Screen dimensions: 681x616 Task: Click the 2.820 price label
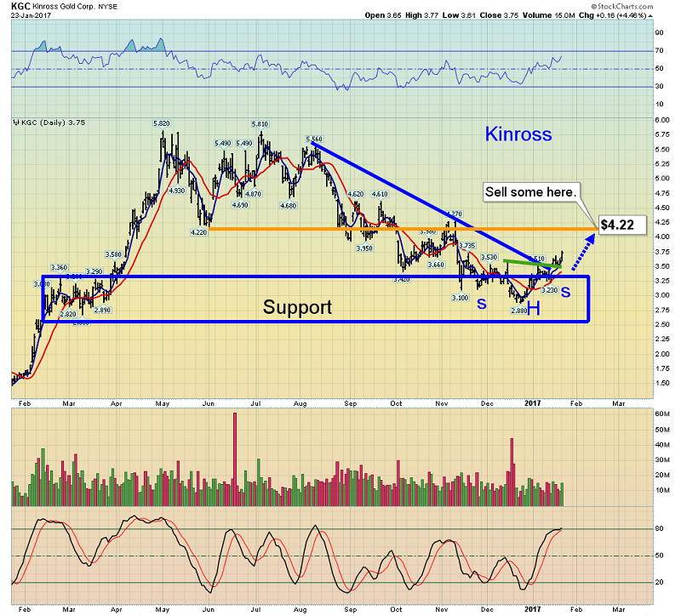[x=68, y=314]
